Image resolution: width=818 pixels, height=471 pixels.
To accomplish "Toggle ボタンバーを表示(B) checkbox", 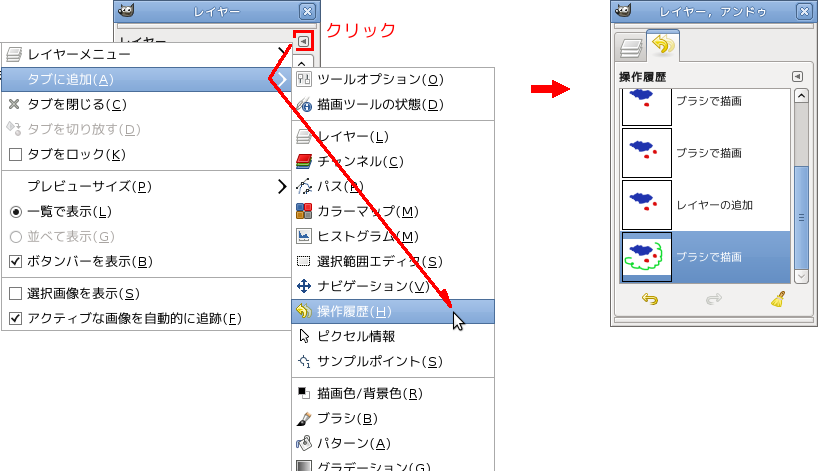I will pos(16,261).
